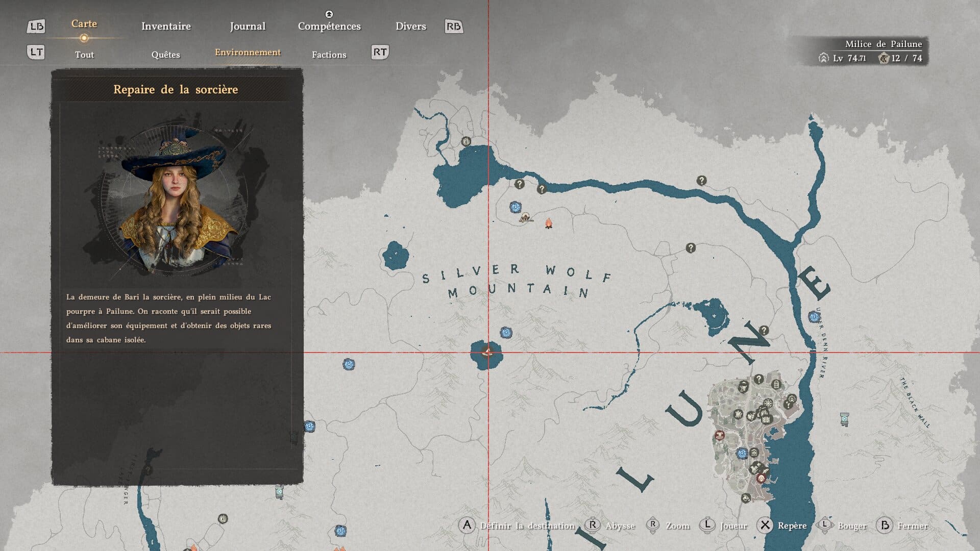The height and width of the screenshot is (551, 980).
Task: Select blue waypoint left of camp tent
Action: point(515,207)
